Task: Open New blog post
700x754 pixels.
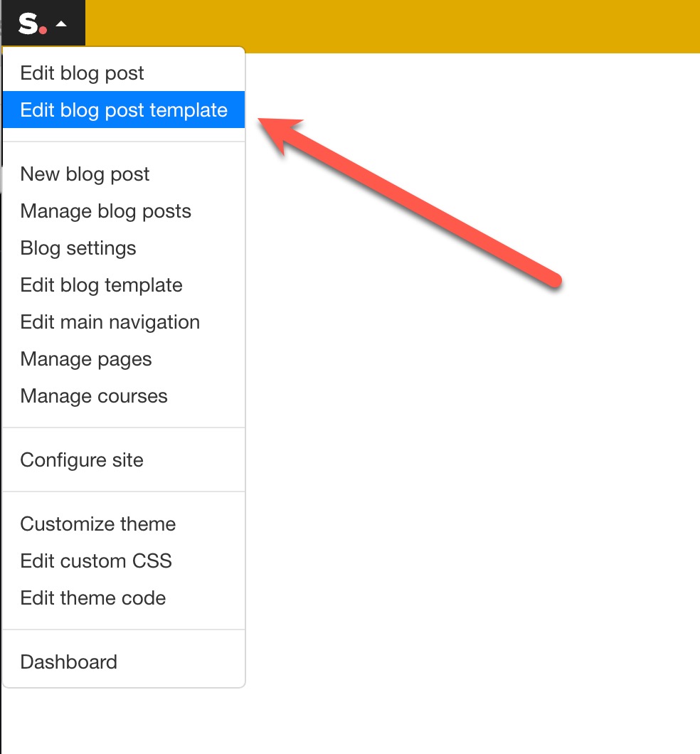Action: point(85,174)
